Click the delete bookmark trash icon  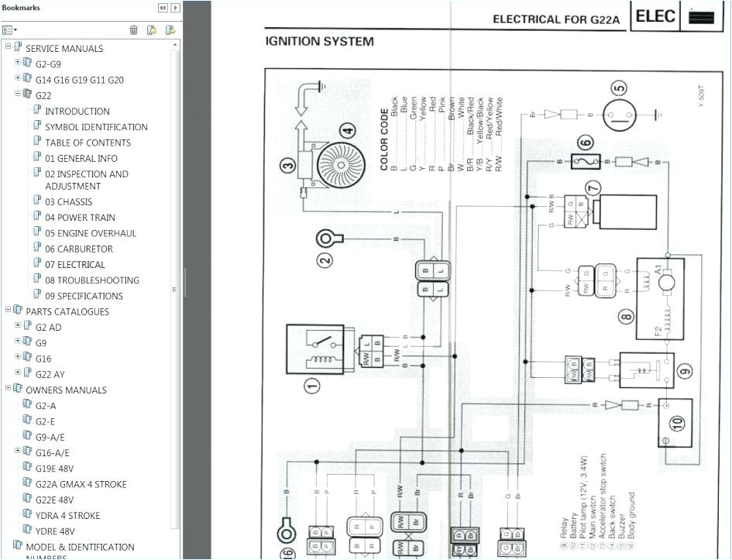[133, 30]
